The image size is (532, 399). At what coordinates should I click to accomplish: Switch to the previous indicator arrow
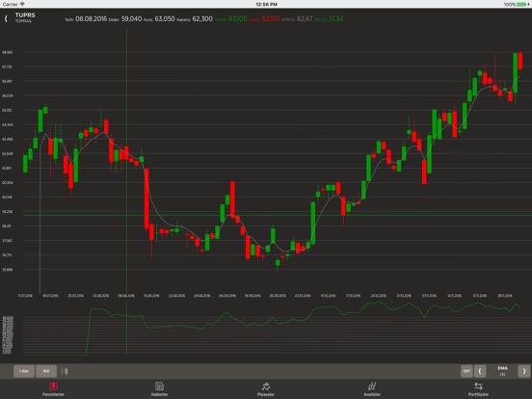coord(480,371)
